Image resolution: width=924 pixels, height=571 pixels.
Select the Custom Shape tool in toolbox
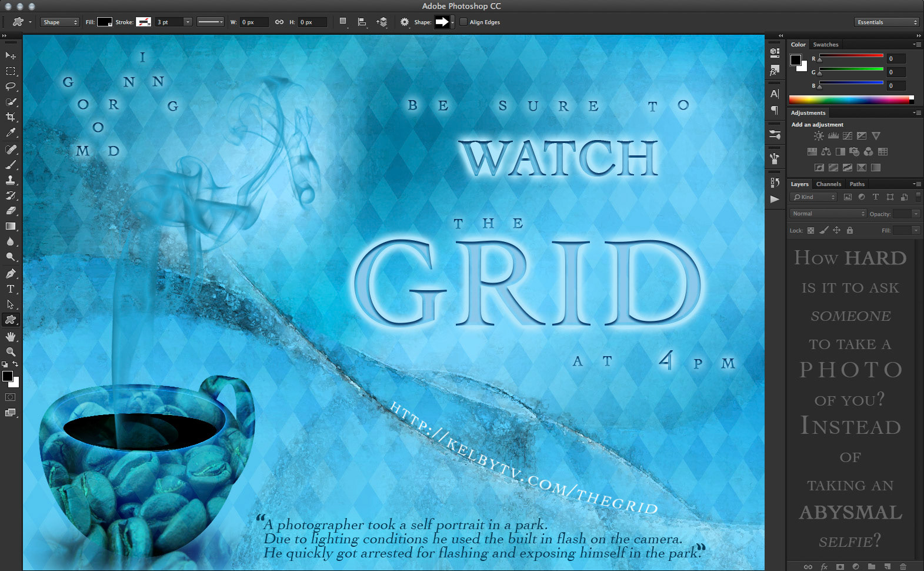pyautogui.click(x=11, y=320)
